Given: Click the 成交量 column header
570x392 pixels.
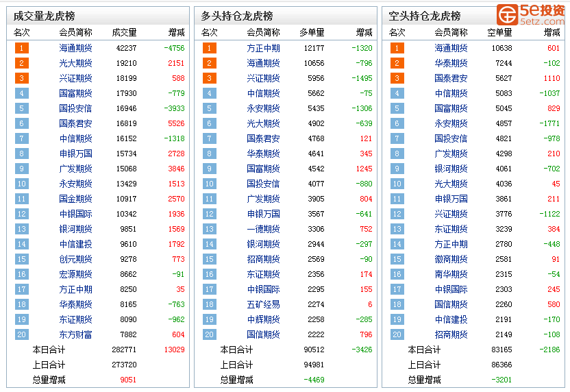Looking at the screenshot, I should tap(124, 33).
